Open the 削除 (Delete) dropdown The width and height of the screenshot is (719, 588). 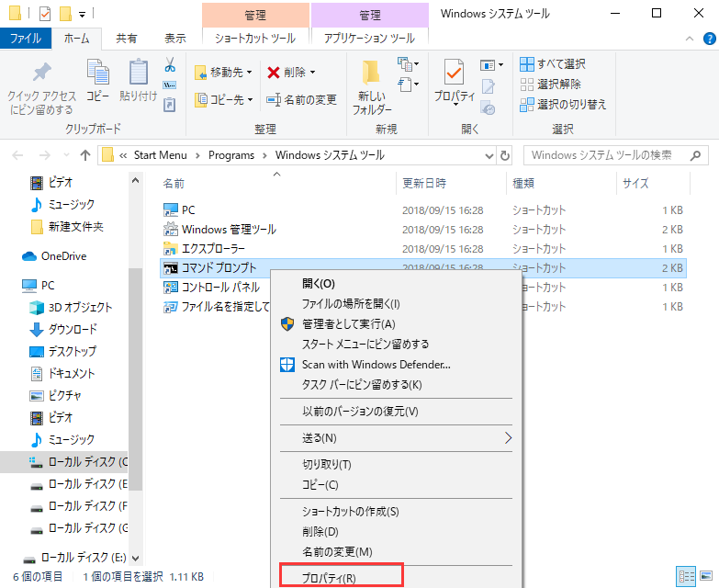click(x=292, y=73)
